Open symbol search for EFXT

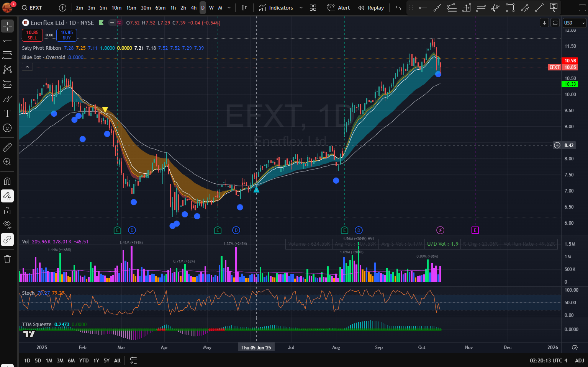point(32,8)
